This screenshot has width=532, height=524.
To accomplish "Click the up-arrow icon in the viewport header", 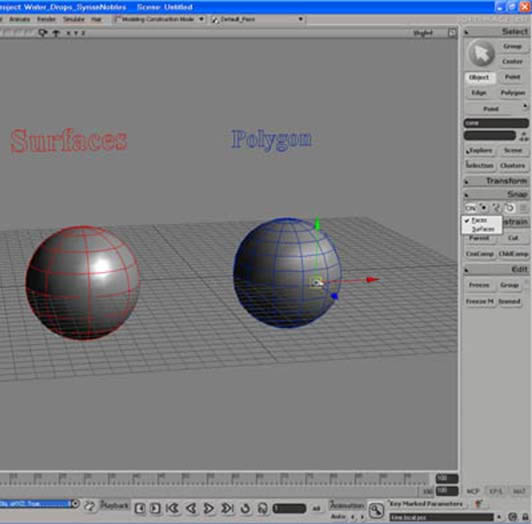I will click(x=56, y=33).
